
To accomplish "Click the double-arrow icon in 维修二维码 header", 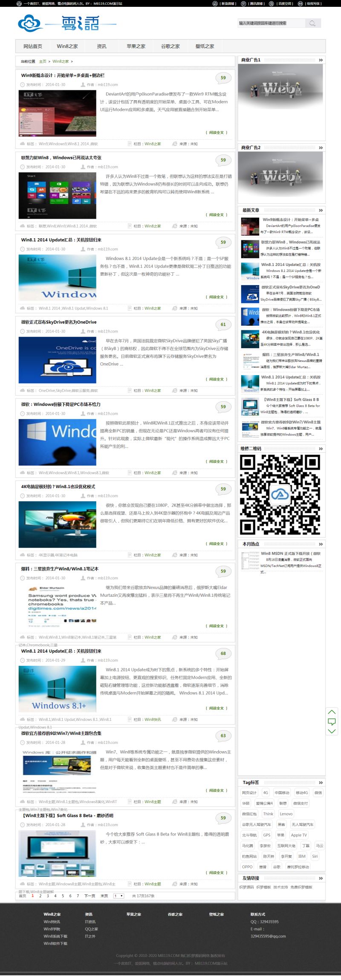I will pyautogui.click(x=321, y=449).
